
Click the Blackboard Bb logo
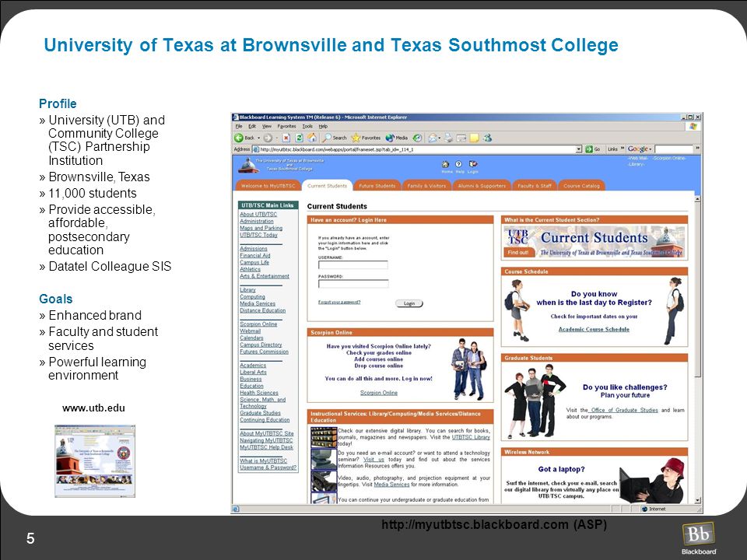(699, 535)
